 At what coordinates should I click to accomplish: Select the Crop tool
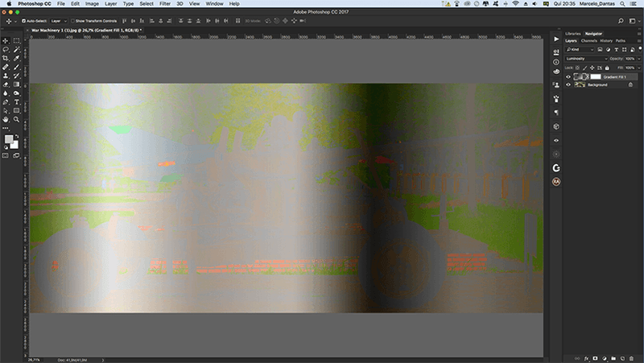pyautogui.click(x=6, y=58)
